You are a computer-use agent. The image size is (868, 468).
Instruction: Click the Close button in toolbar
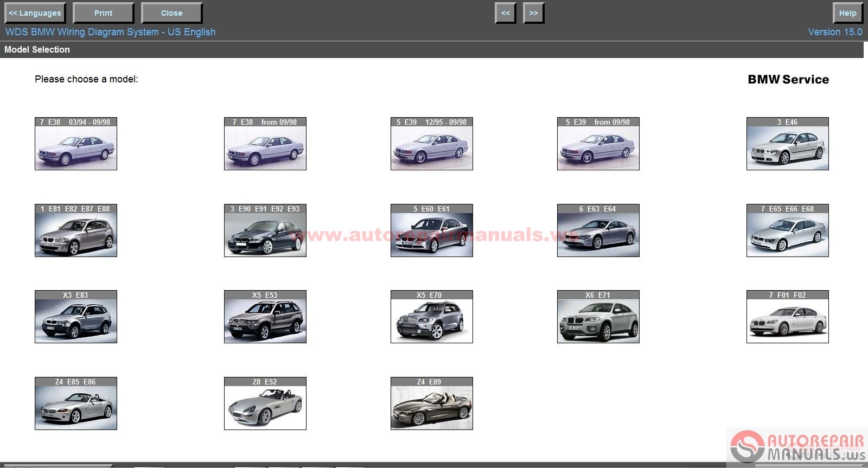171,13
